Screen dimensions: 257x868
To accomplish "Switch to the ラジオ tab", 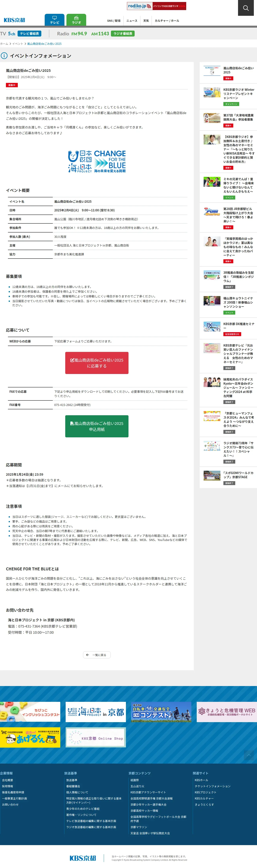I will point(76,20).
